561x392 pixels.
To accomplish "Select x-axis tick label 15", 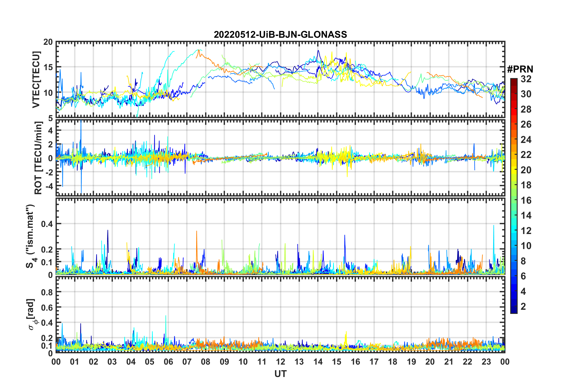I will tap(337, 362).
